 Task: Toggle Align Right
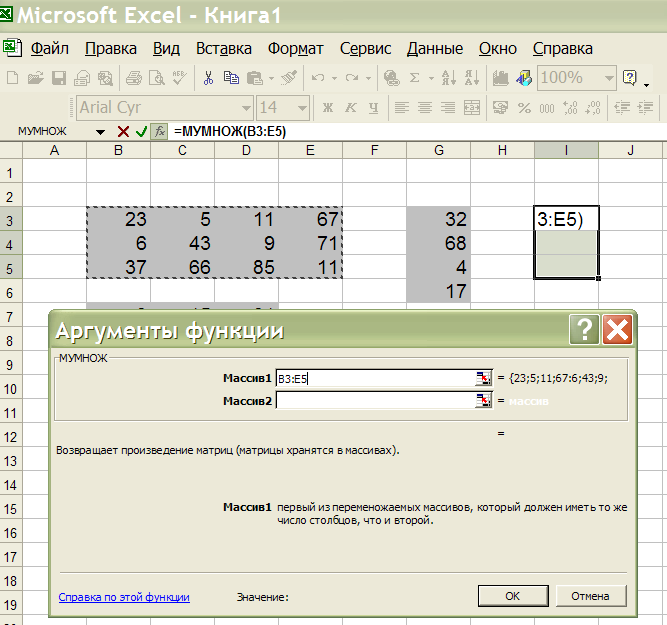[448, 108]
